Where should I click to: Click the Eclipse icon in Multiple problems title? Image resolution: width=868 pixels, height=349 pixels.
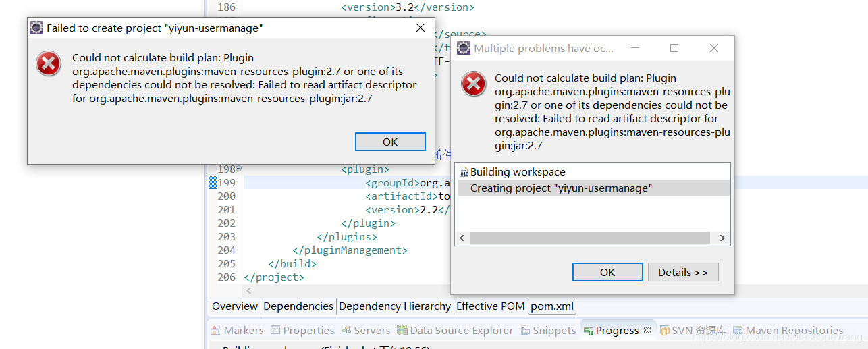[x=464, y=48]
